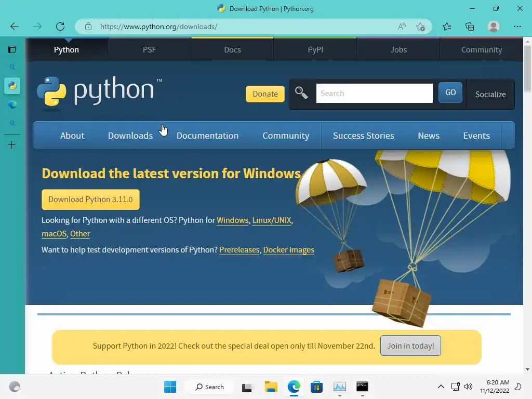Open the browser profile menu
Image resolution: width=532 pixels, height=399 pixels.
pos(494,26)
